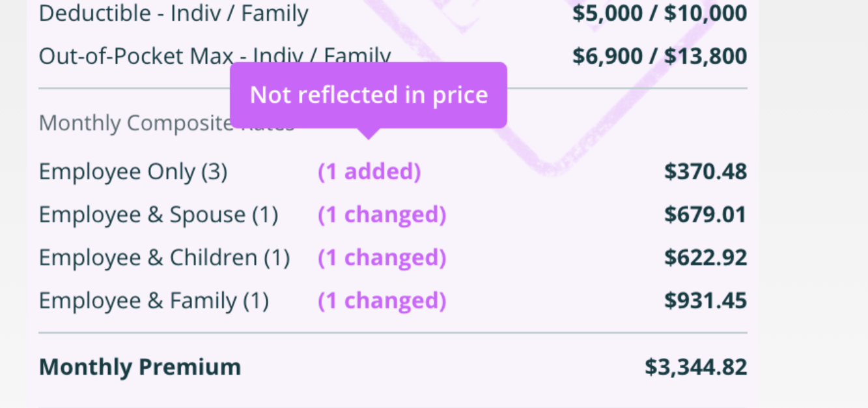Click "(1 changed)" in the Employee & Family row
868x408 pixels.
(382, 301)
